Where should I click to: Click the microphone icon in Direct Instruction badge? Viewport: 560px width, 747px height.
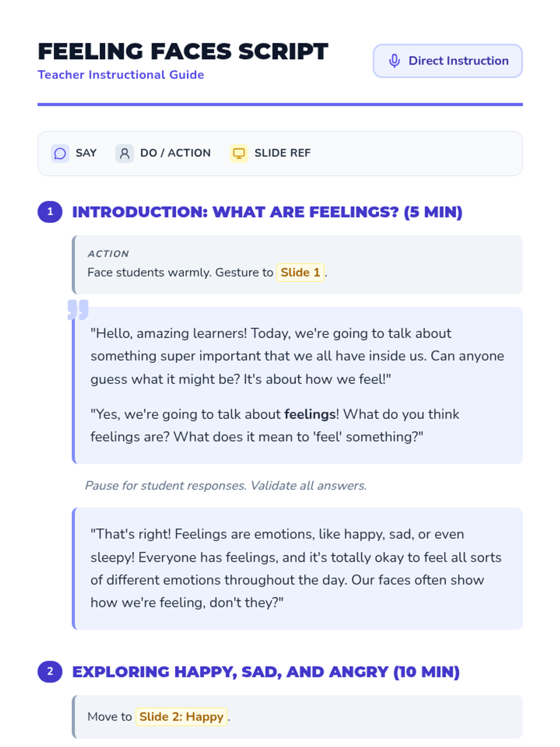394,61
